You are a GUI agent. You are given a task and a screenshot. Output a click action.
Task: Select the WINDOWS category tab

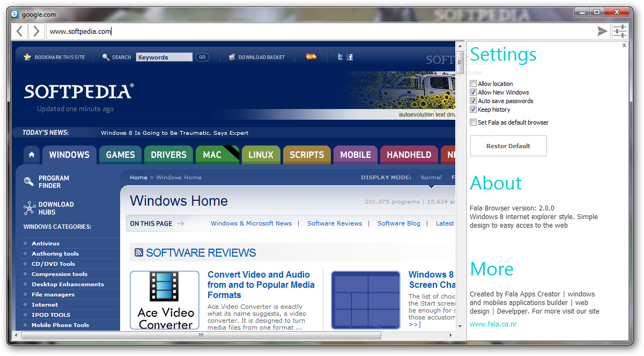click(x=69, y=155)
